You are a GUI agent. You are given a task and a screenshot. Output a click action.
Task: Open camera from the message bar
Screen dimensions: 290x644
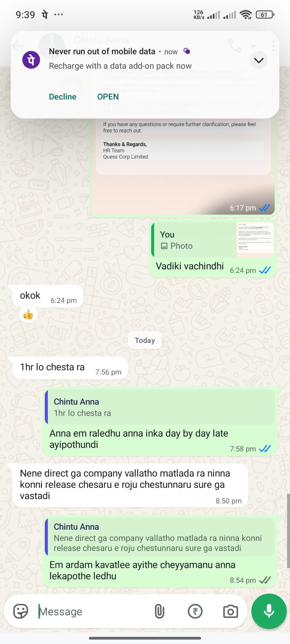230,611
